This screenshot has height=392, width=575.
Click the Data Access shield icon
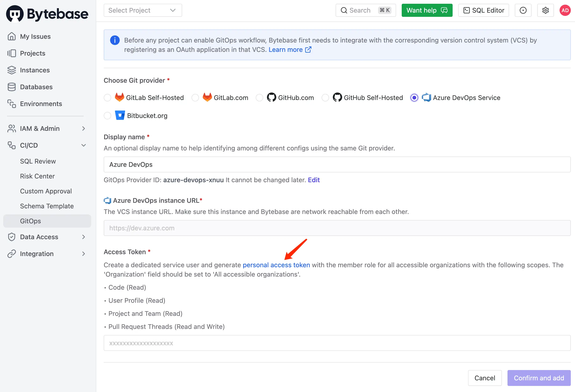point(12,237)
